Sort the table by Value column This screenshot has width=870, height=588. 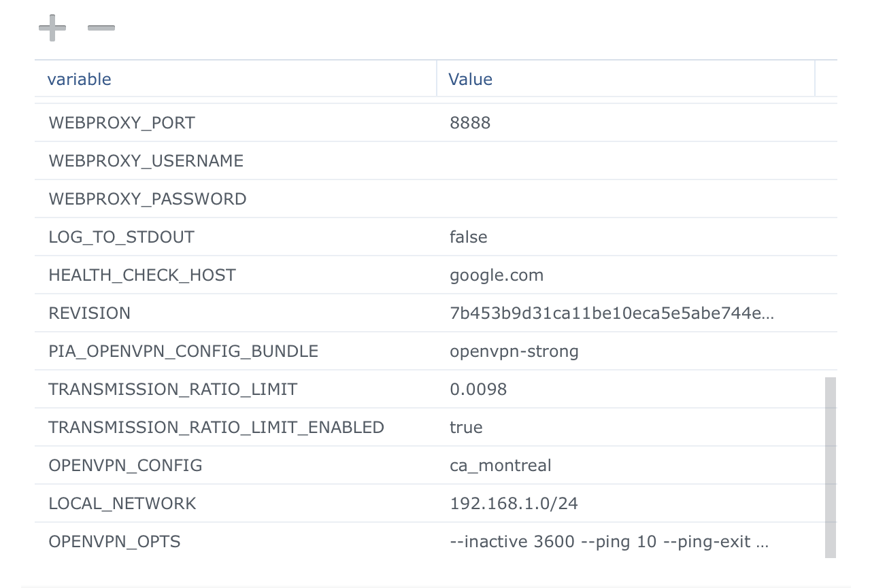[469, 79]
